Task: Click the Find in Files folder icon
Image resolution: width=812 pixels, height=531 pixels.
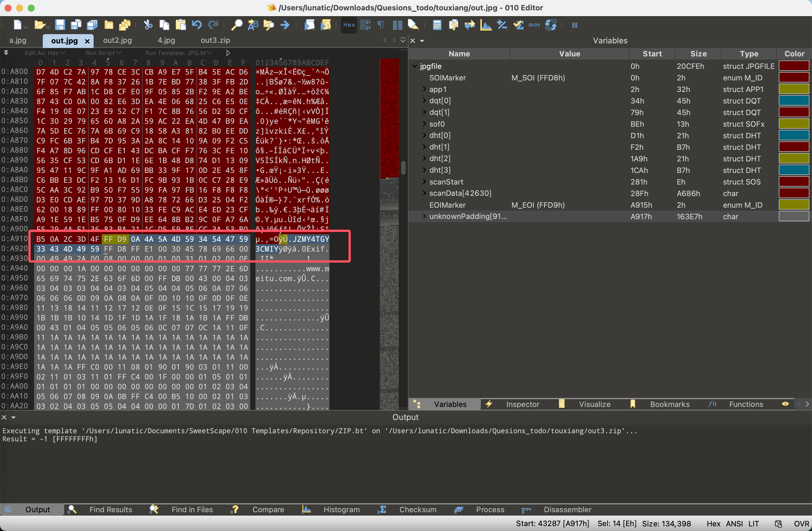Action: (269, 25)
